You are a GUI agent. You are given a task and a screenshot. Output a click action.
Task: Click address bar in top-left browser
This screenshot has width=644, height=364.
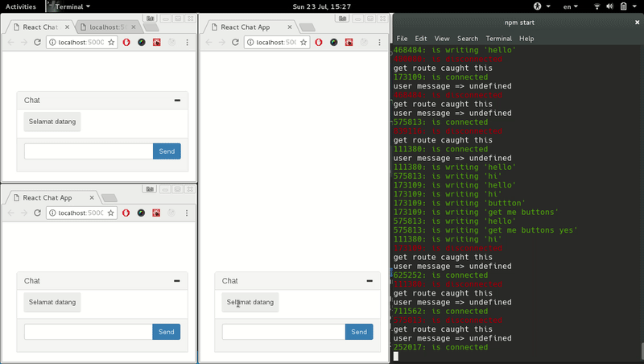tap(82, 42)
